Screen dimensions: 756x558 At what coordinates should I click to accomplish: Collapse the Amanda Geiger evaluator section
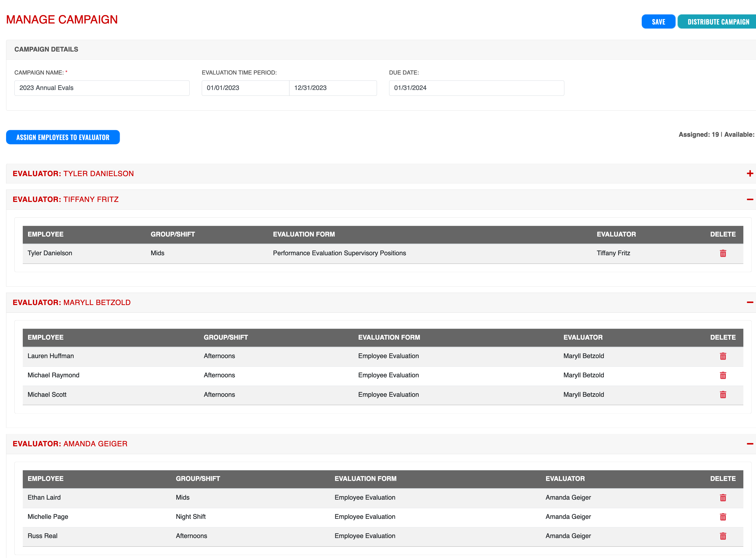pyautogui.click(x=751, y=444)
